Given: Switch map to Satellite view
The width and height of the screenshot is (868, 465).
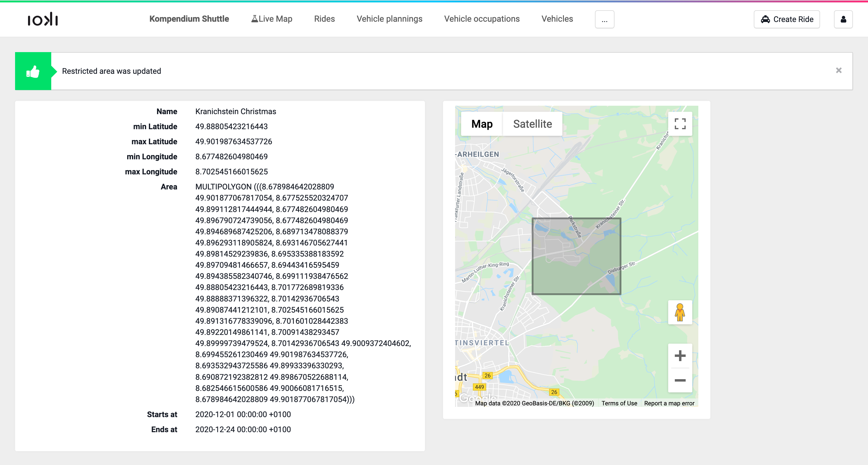Looking at the screenshot, I should point(532,124).
